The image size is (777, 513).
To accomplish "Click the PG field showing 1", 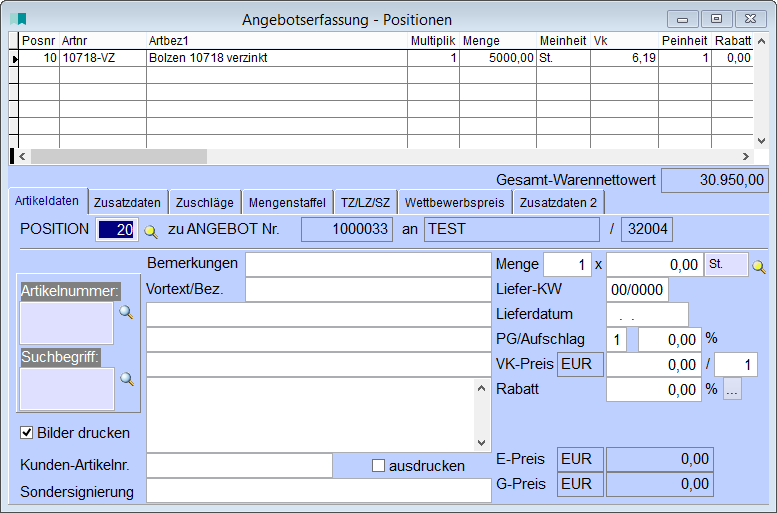I will 616,340.
